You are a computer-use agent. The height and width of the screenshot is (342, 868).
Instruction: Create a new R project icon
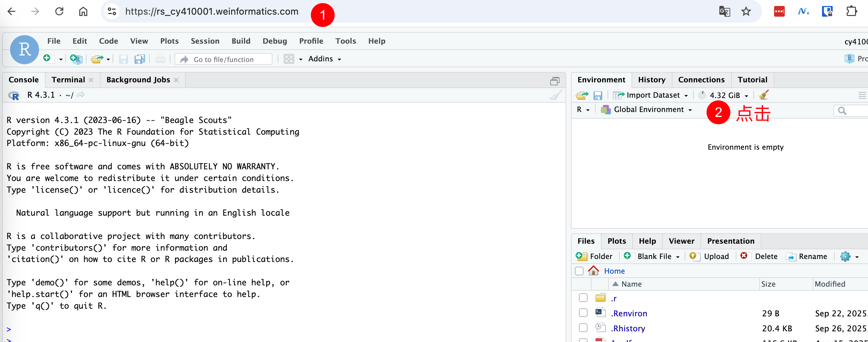76,59
